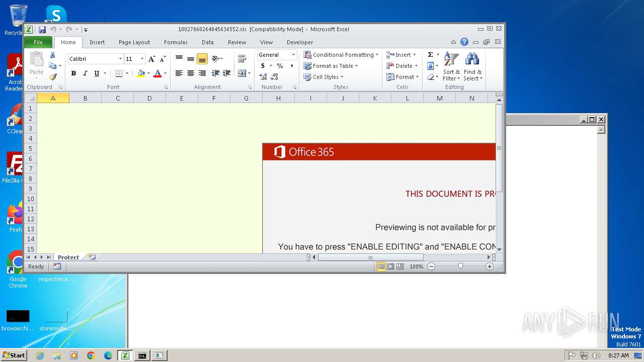Click zoom in plus button
This screenshot has height=362, width=644.
490,266
